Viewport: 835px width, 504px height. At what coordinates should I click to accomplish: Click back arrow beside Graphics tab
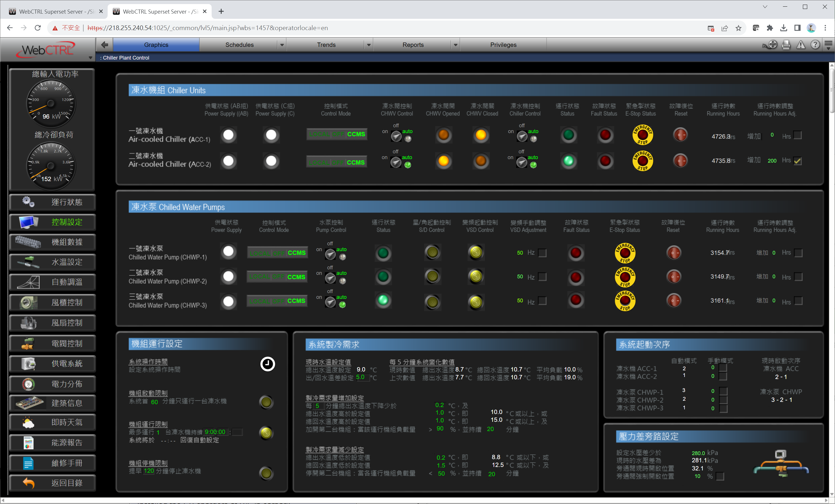click(105, 45)
